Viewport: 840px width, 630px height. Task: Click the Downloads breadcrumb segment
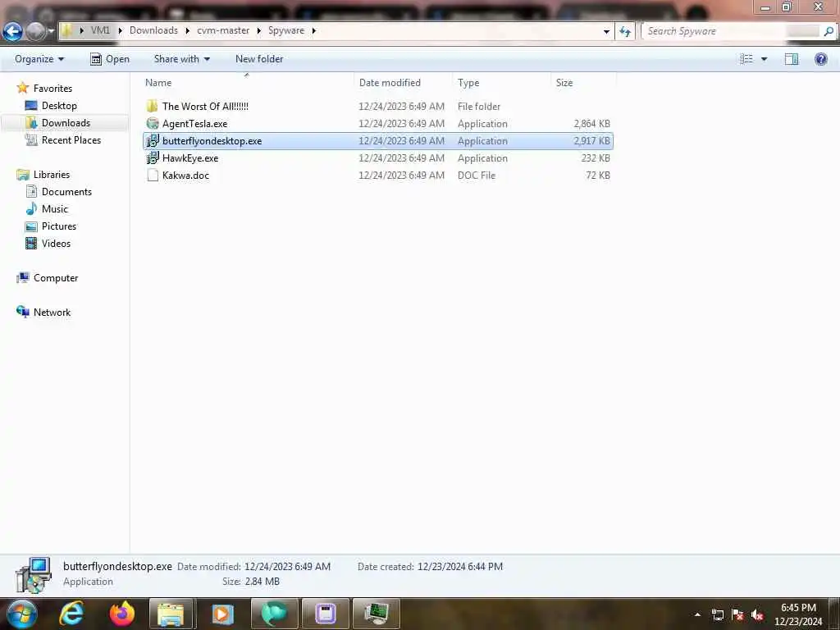coord(153,30)
